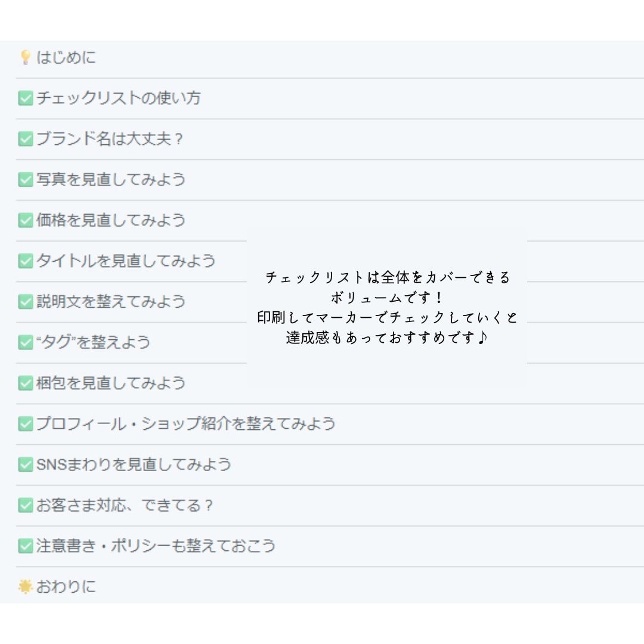644x644 pixels.
Task: Select 説明文を整えてみよう text
Action: (111, 302)
